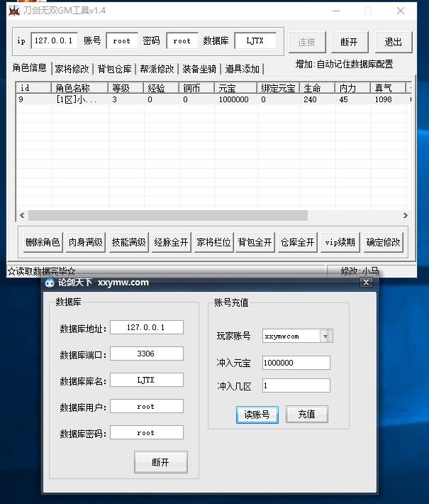The height and width of the screenshot is (504, 429).
Task: Switch to the 帮派修改 tab
Action: 157,69
